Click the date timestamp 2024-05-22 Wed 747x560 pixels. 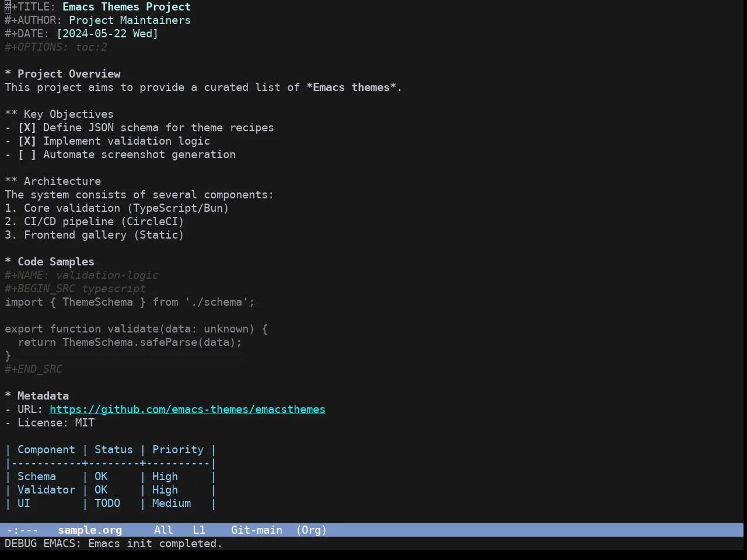click(x=107, y=34)
